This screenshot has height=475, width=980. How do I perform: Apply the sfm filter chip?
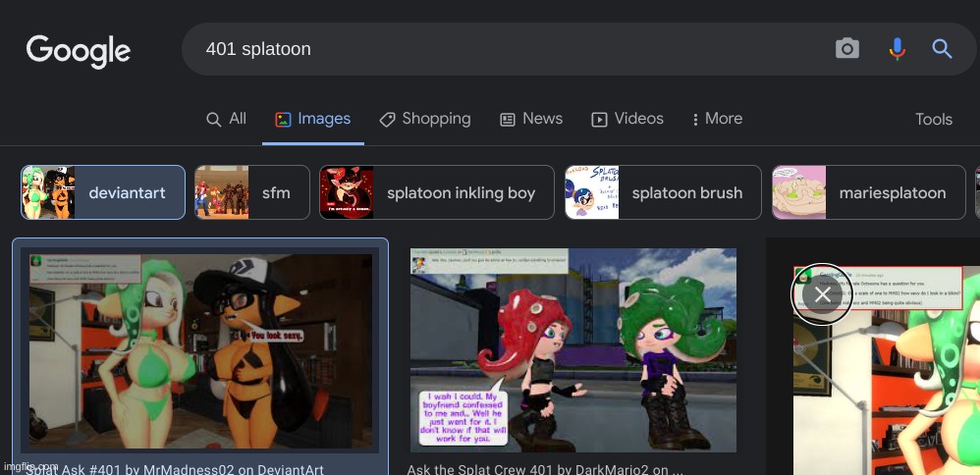pyautogui.click(x=252, y=192)
